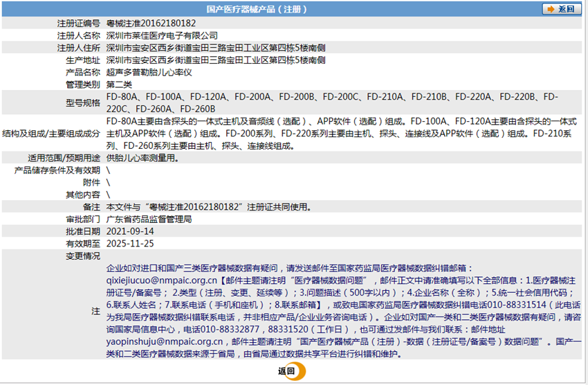Click the structure description paragraph starting FD-80A主要由含探头

[341, 134]
